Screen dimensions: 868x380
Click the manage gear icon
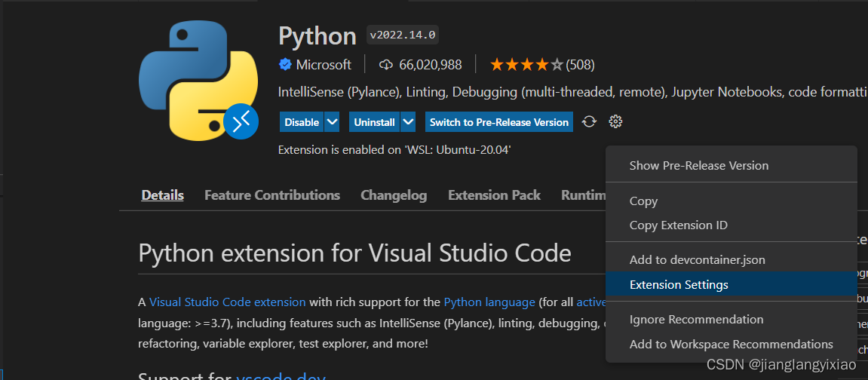pyautogui.click(x=615, y=122)
